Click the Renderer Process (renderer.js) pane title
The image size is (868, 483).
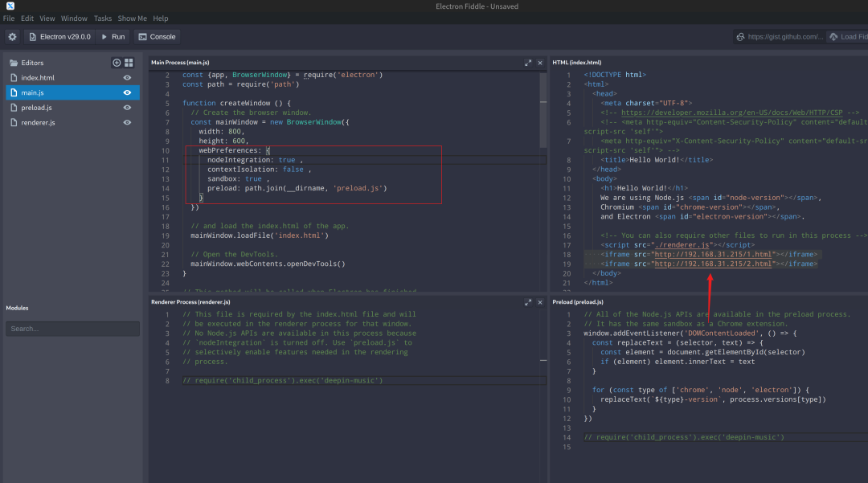[x=190, y=302]
